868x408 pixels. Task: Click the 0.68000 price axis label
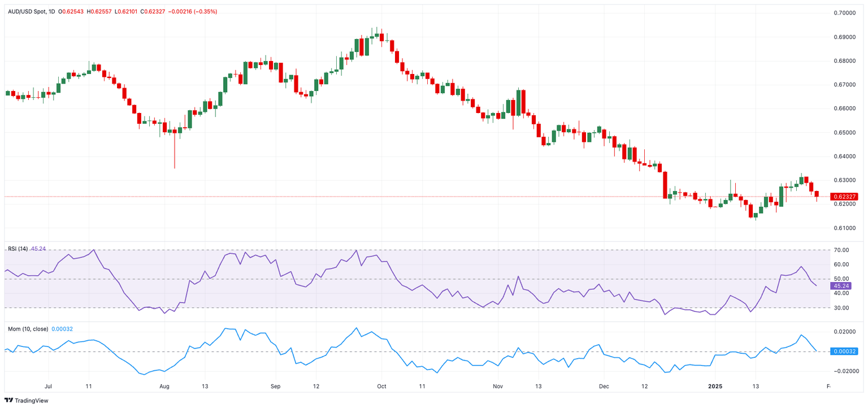(844, 61)
